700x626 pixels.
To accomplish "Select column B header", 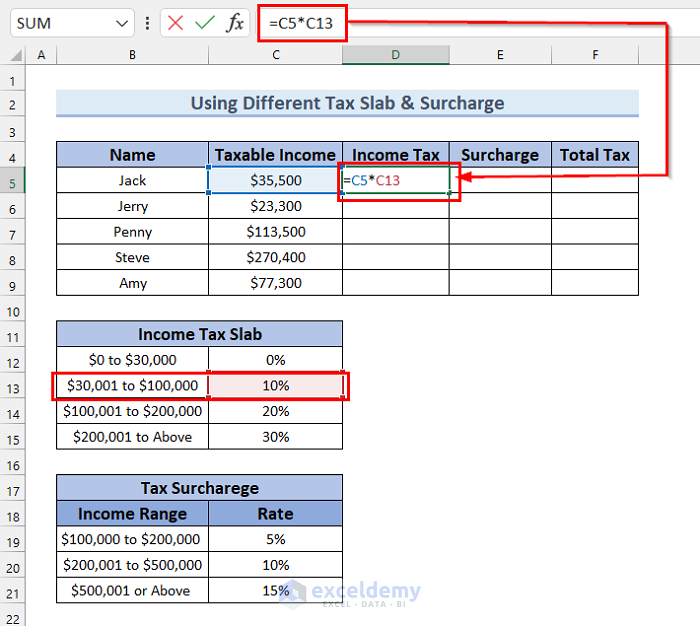I will [x=133, y=55].
